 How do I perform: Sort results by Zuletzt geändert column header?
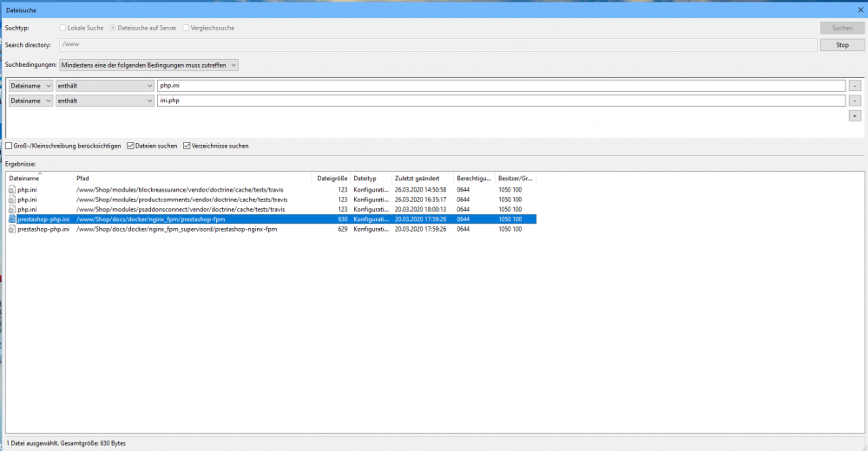(423, 178)
